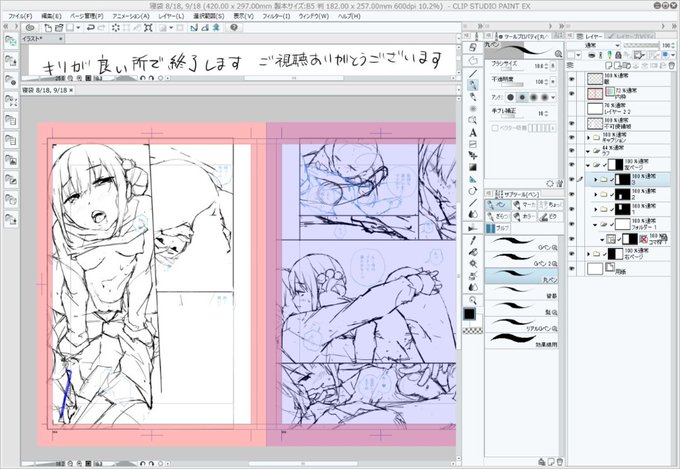
Task: Click the Help question mark icon
Action: pyautogui.click(x=234, y=28)
